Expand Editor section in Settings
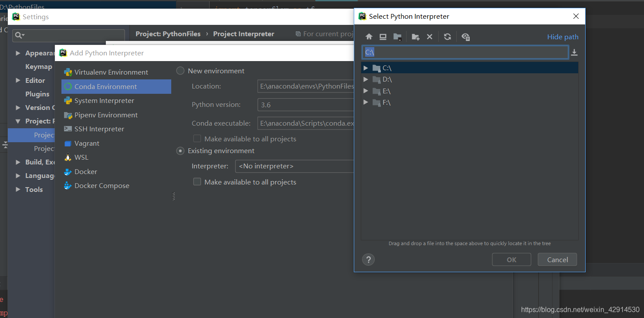Viewport: 644px width, 318px height. pos(18,80)
